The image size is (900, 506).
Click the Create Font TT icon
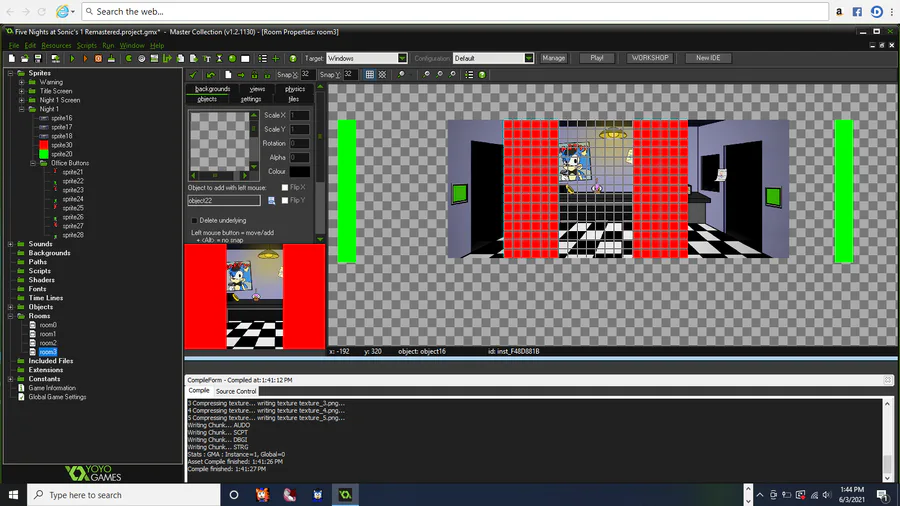click(207, 59)
